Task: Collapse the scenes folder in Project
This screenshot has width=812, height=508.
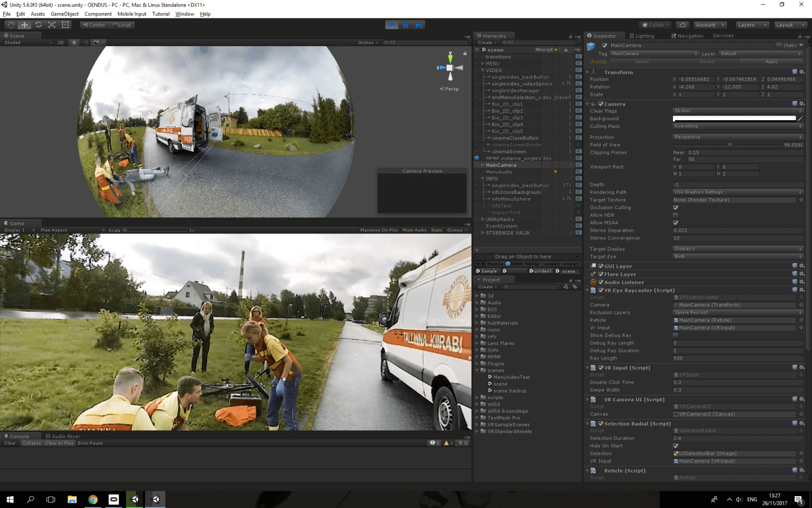Action: 477,370
